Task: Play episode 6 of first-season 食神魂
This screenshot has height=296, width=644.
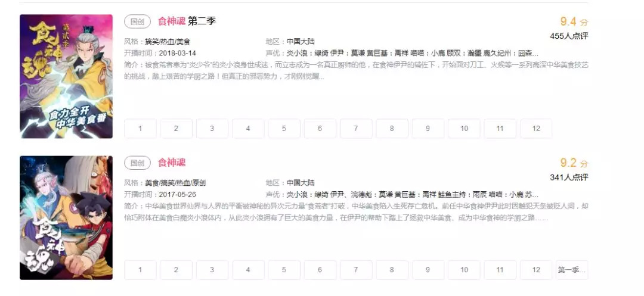Action: [x=320, y=270]
